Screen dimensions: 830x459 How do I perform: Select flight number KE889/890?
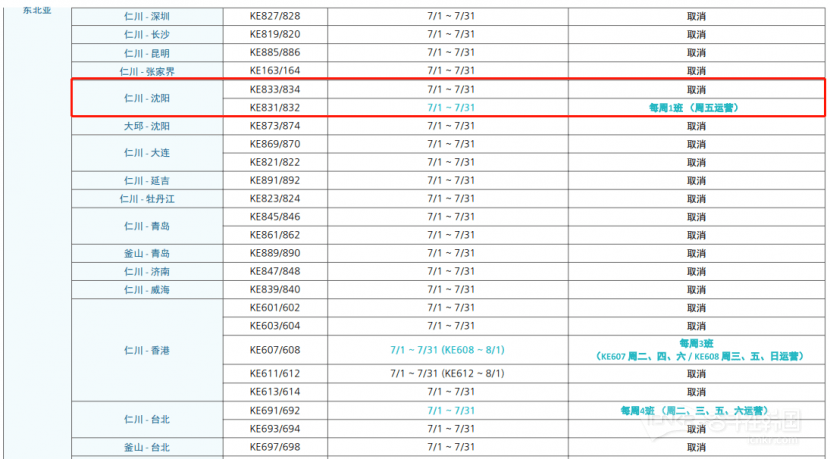click(274, 253)
